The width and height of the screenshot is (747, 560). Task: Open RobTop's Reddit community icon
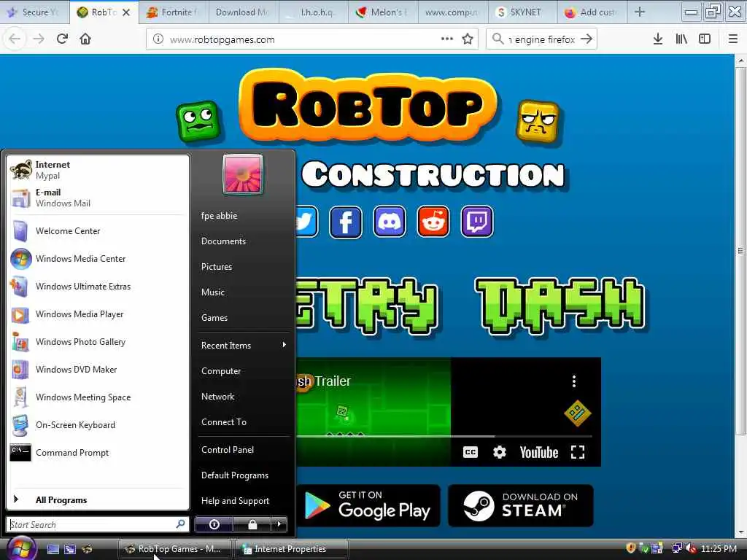pos(433,222)
